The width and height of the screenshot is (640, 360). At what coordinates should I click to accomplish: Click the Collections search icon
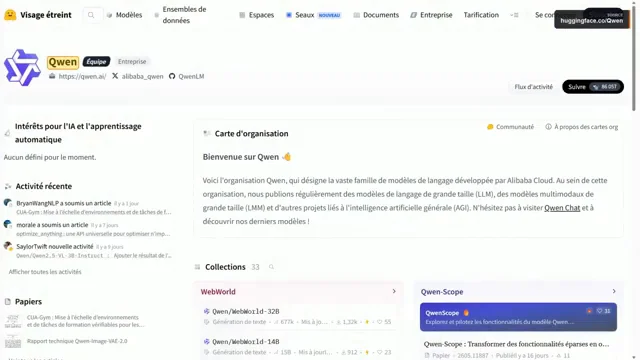(271, 267)
